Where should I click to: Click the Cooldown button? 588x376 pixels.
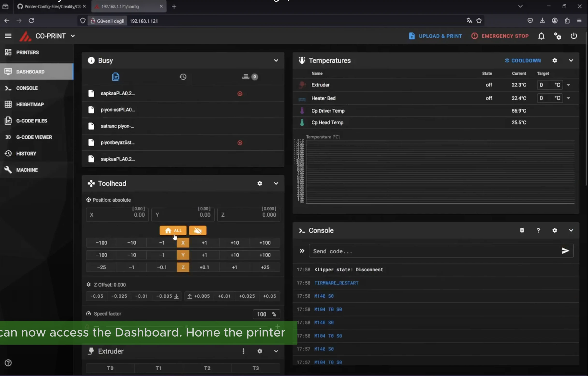tap(523, 60)
